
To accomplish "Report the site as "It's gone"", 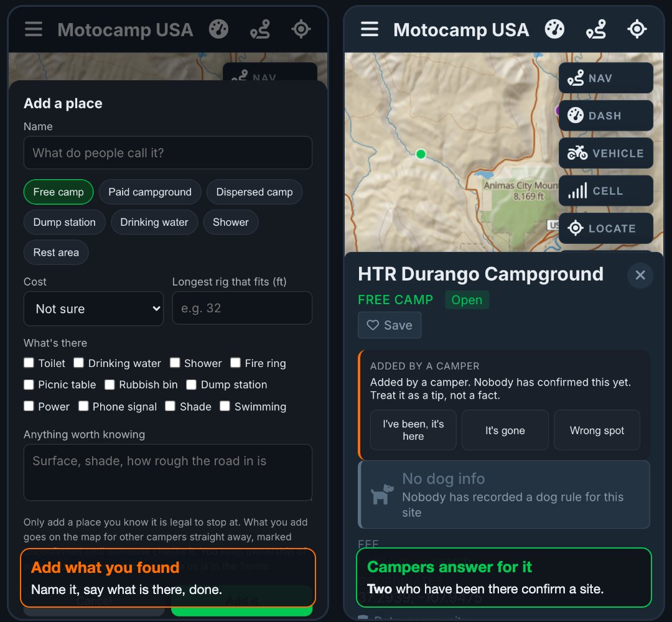I will point(505,430).
